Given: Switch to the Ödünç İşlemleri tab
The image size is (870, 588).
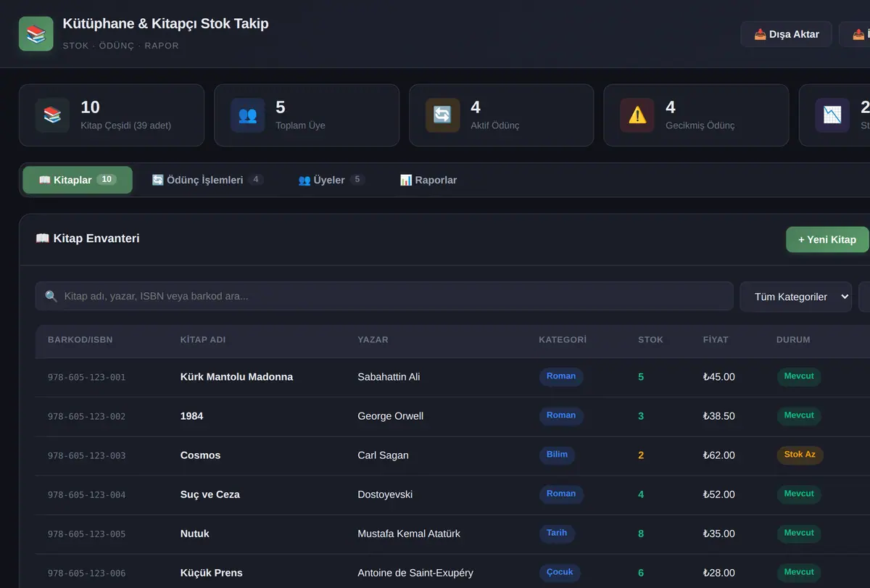Looking at the screenshot, I should [x=207, y=180].
